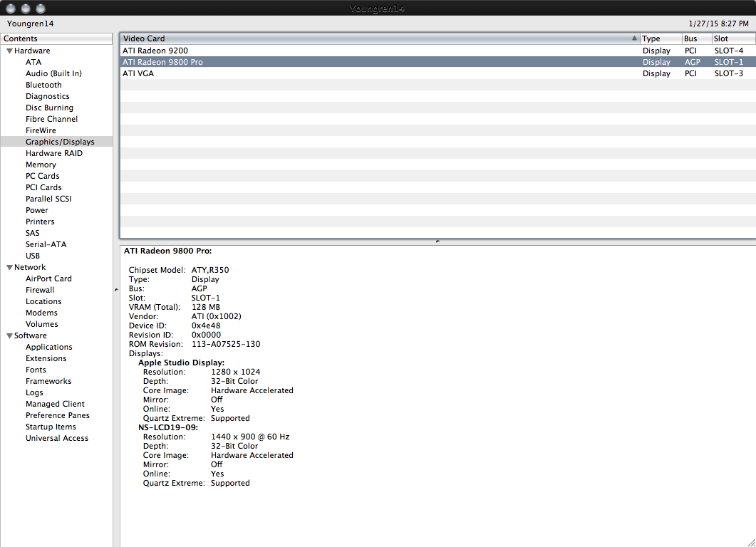Open Hardware RAID entry
Image resolution: width=756 pixels, height=547 pixels.
pos(54,153)
